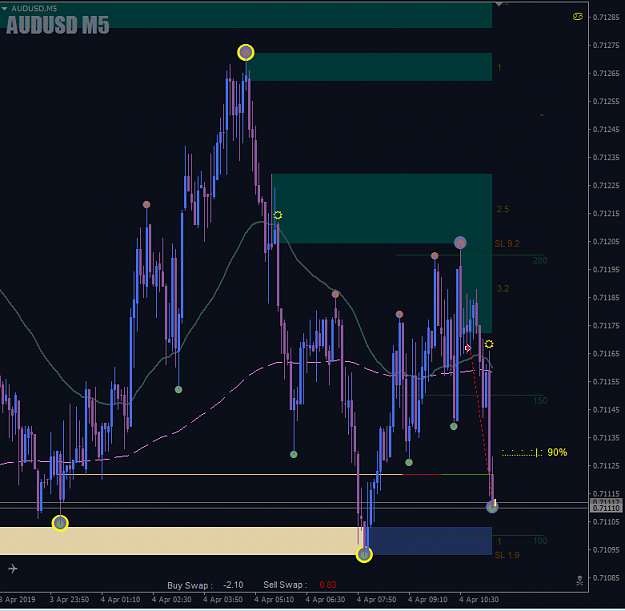Click the green 100 level label
The height and width of the screenshot is (611, 625).
click(540, 541)
